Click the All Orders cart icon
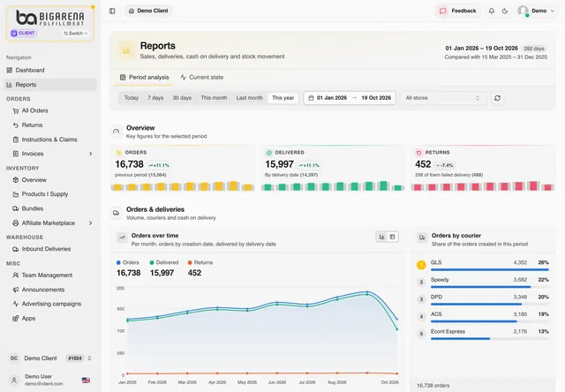 point(16,110)
